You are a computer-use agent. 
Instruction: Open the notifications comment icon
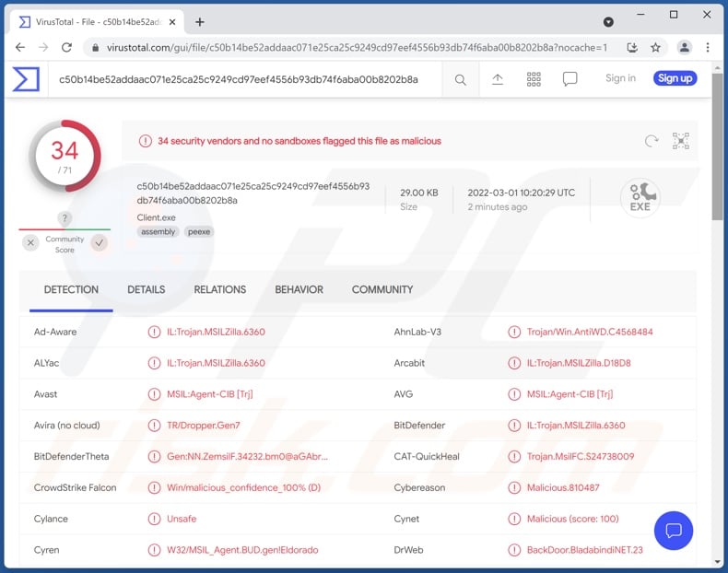coord(570,79)
